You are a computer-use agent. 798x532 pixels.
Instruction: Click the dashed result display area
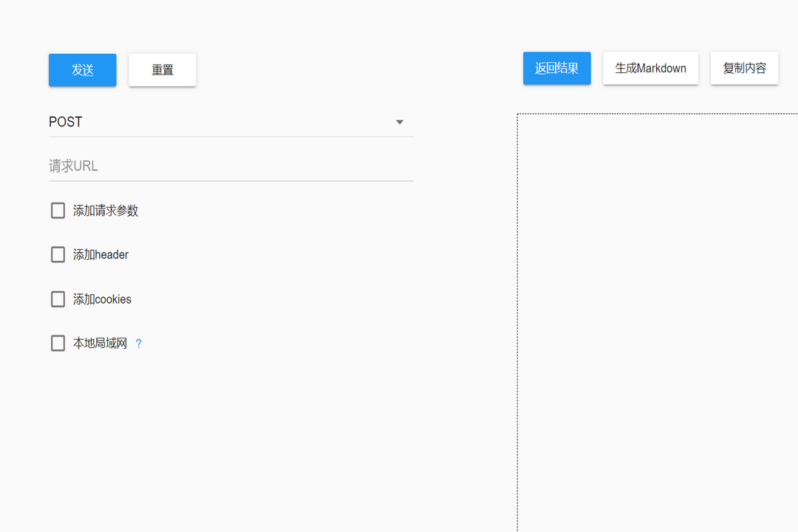pos(658,318)
